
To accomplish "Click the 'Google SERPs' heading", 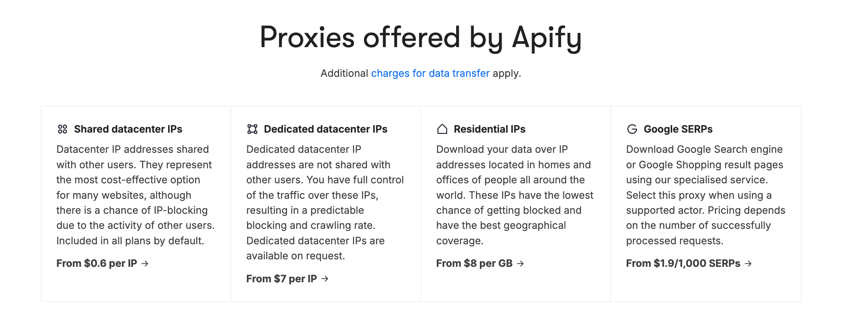I will 678,128.
